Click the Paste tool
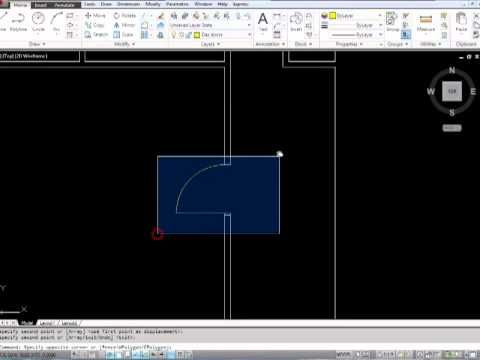This screenshot has width=480, height=360. [461, 22]
